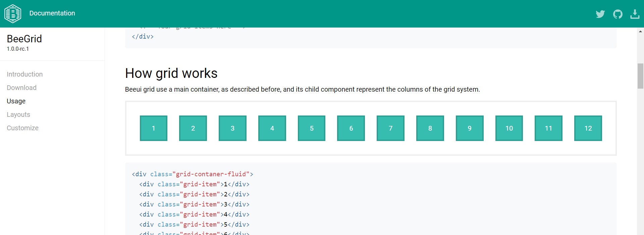The height and width of the screenshot is (235, 644).
Task: Click the How grid works heading
Action: click(171, 73)
